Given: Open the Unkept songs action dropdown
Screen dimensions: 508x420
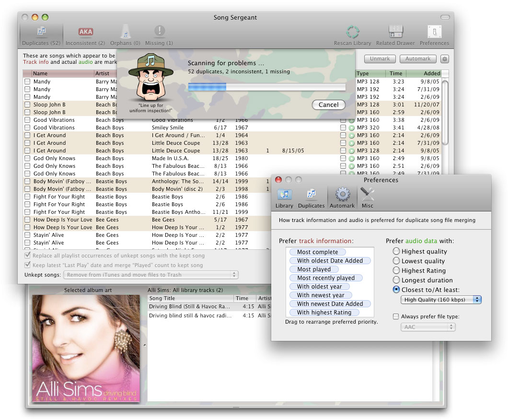Looking at the screenshot, I should [150, 275].
